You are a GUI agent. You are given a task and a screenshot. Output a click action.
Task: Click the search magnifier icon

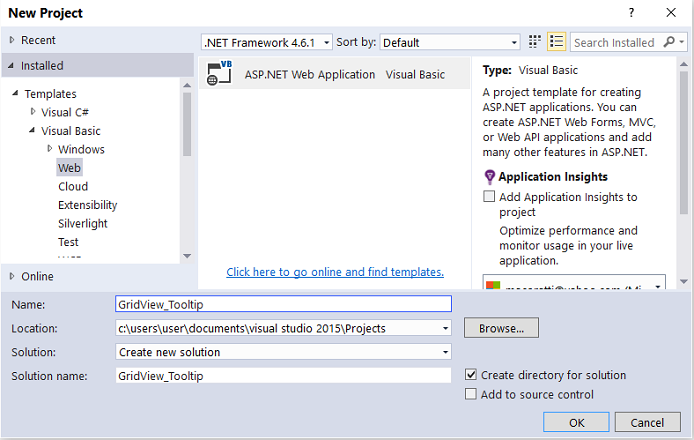(x=669, y=42)
